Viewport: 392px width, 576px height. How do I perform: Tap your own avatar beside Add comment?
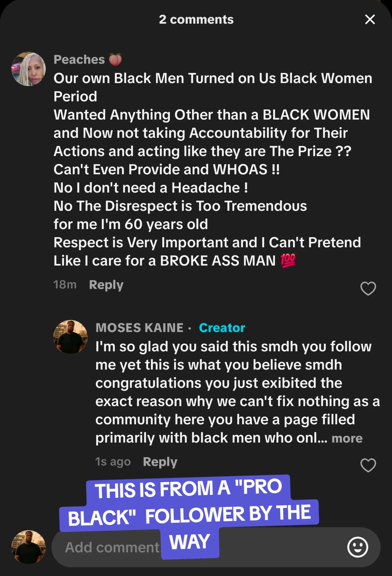click(28, 547)
